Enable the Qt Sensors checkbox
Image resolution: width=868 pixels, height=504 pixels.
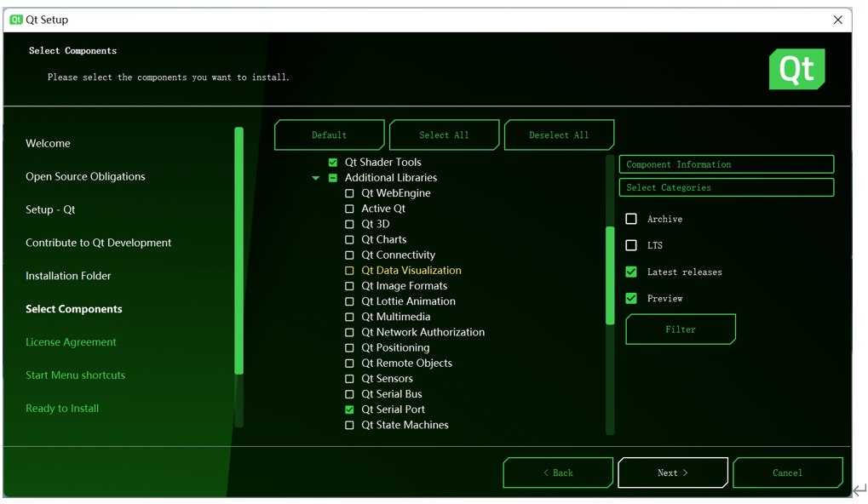click(x=349, y=379)
